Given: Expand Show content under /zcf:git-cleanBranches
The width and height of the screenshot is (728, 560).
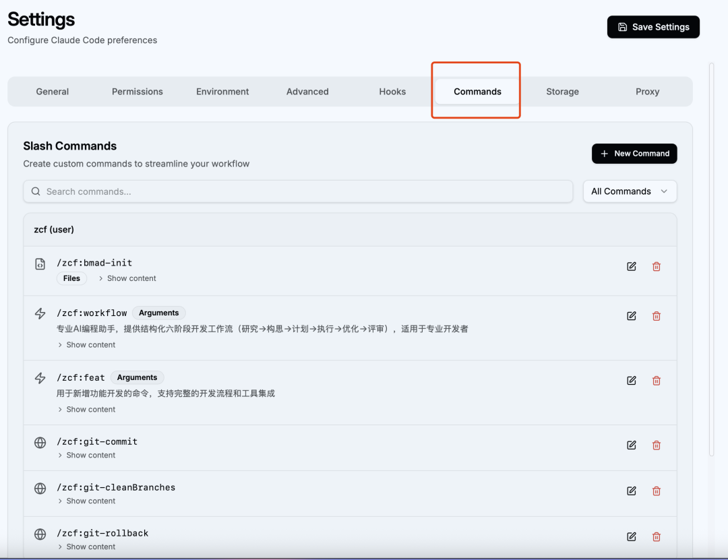Looking at the screenshot, I should [x=86, y=501].
